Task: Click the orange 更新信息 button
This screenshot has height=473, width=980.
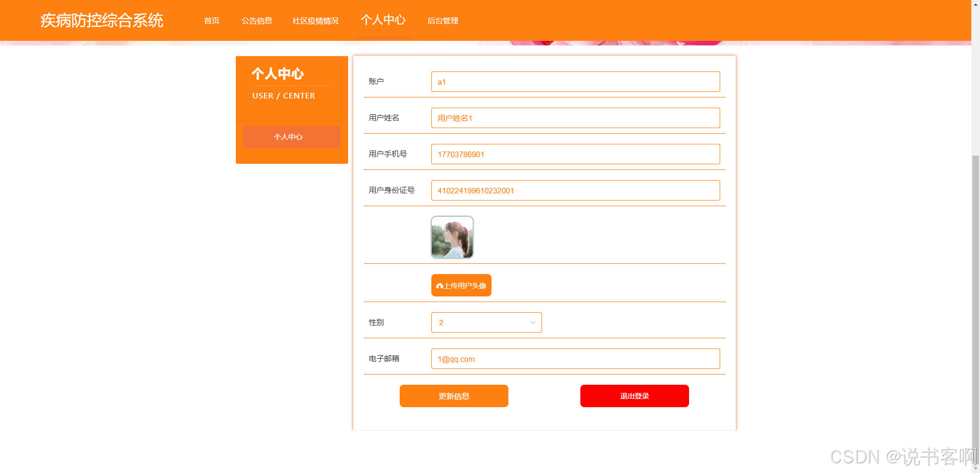Action: point(454,396)
